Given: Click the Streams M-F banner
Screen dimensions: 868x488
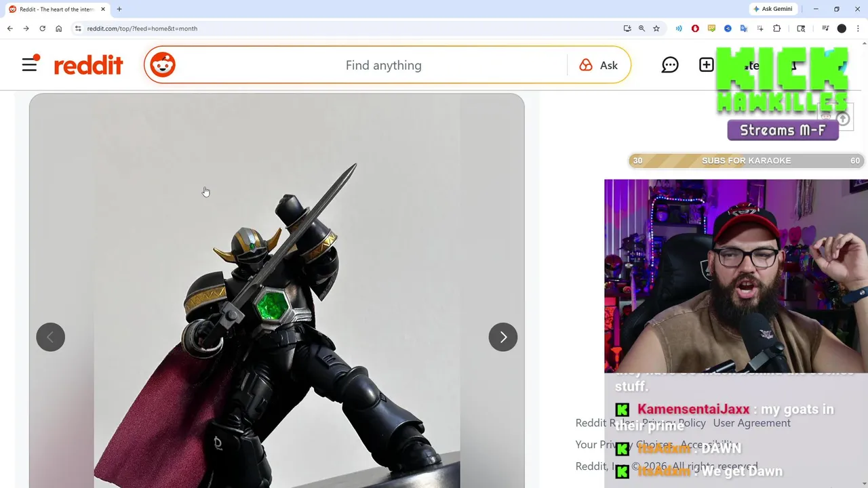Looking at the screenshot, I should (783, 130).
